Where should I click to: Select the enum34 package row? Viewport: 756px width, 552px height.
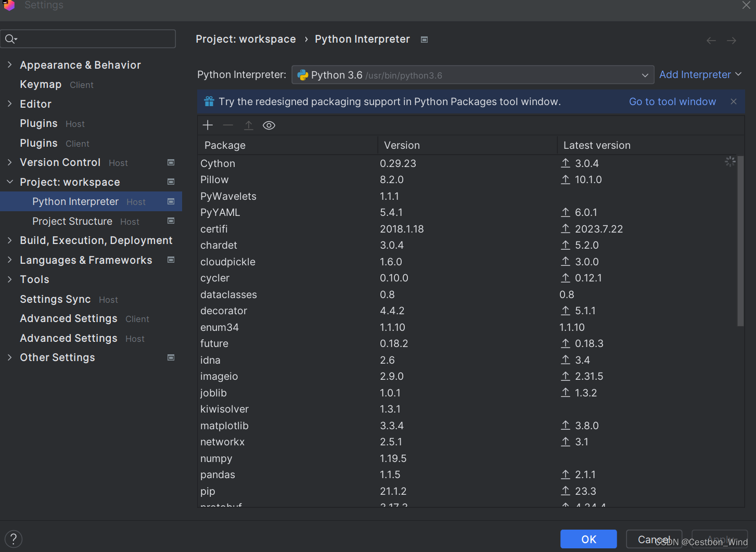pos(467,327)
